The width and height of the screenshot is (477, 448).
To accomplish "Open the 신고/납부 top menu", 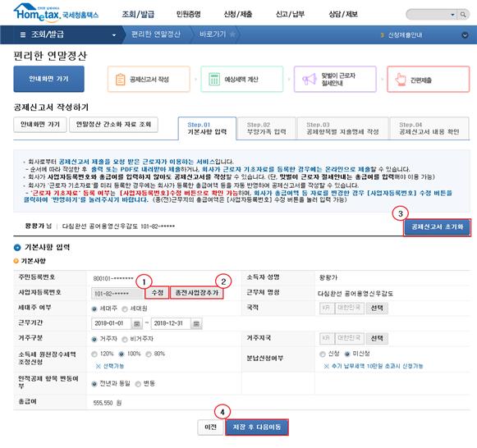I will click(290, 14).
